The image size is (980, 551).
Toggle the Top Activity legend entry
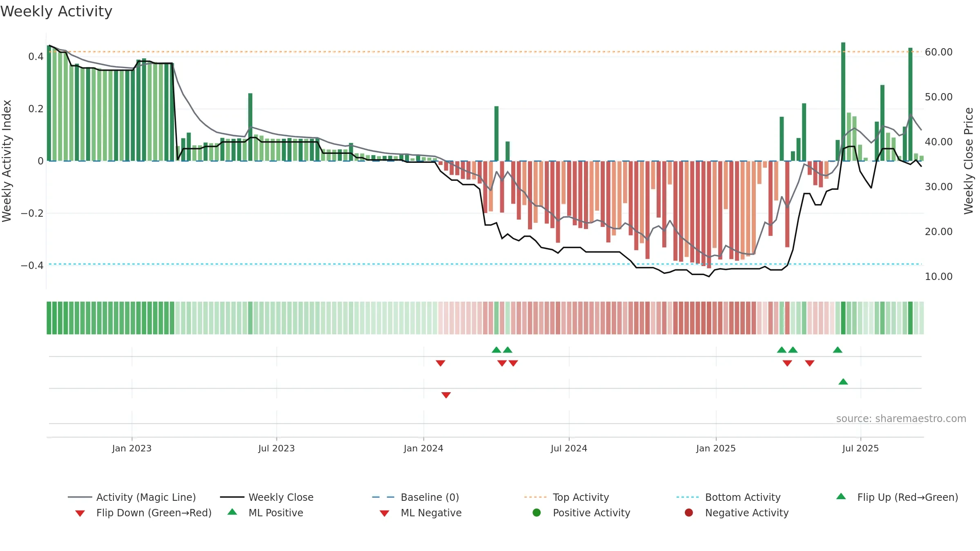click(567, 497)
